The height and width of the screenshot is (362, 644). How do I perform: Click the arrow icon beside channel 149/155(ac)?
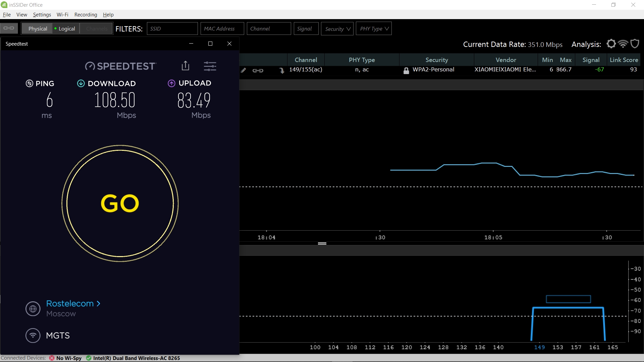point(282,70)
